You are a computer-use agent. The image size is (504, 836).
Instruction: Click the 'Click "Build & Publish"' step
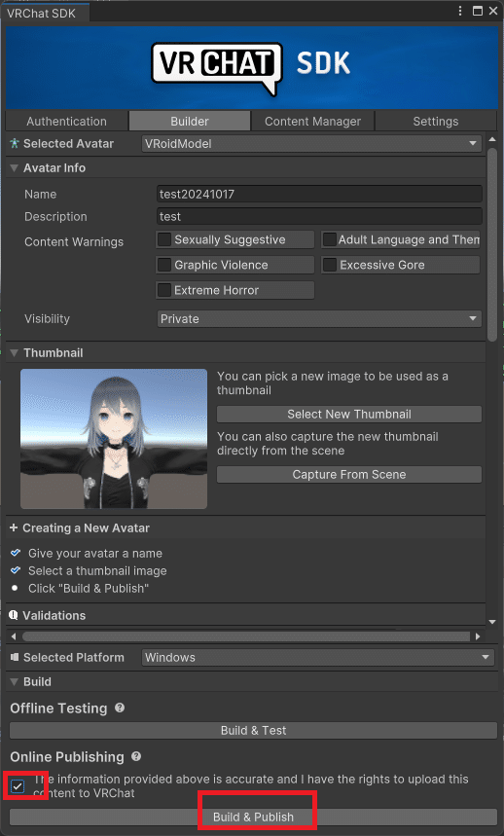[89, 589]
